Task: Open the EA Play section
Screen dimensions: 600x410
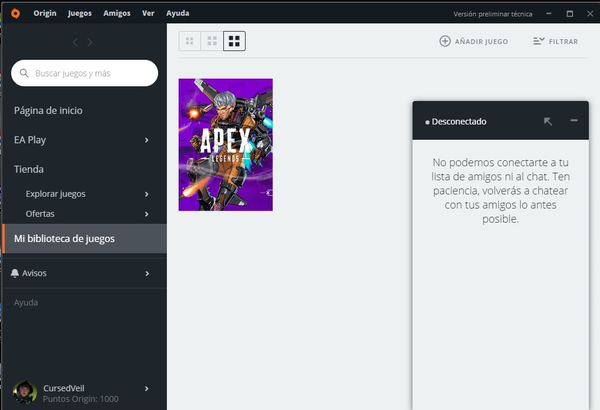Action: coord(30,140)
